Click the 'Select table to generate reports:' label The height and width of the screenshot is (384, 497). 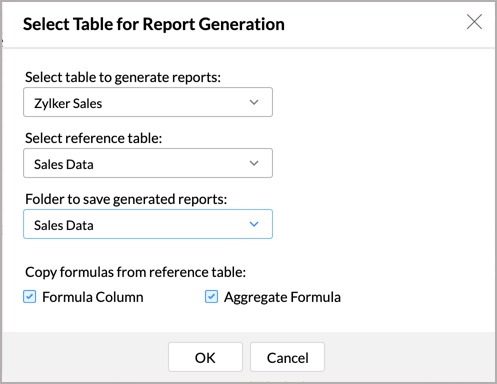[x=123, y=77]
